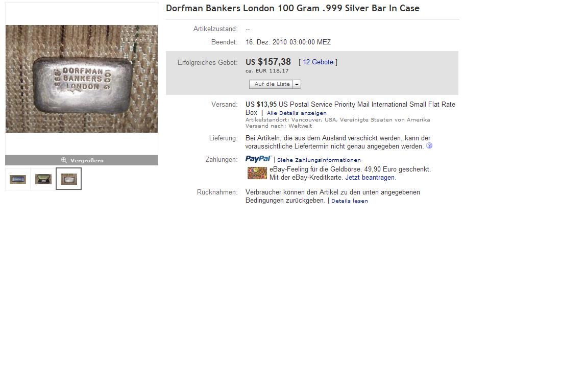This screenshot has height=392, width=586.
Task: Click the Beendet end date text
Action: tap(288, 42)
